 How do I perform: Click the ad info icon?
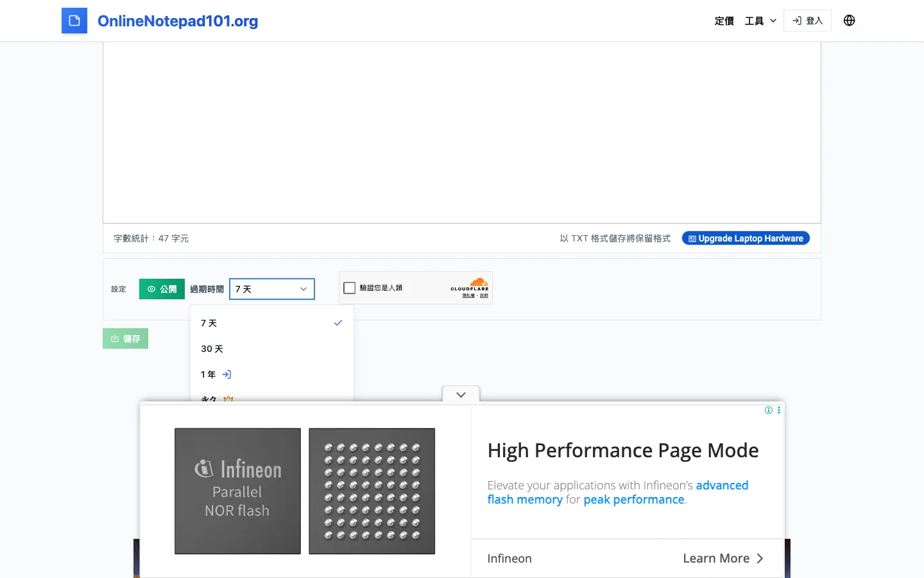(769, 410)
